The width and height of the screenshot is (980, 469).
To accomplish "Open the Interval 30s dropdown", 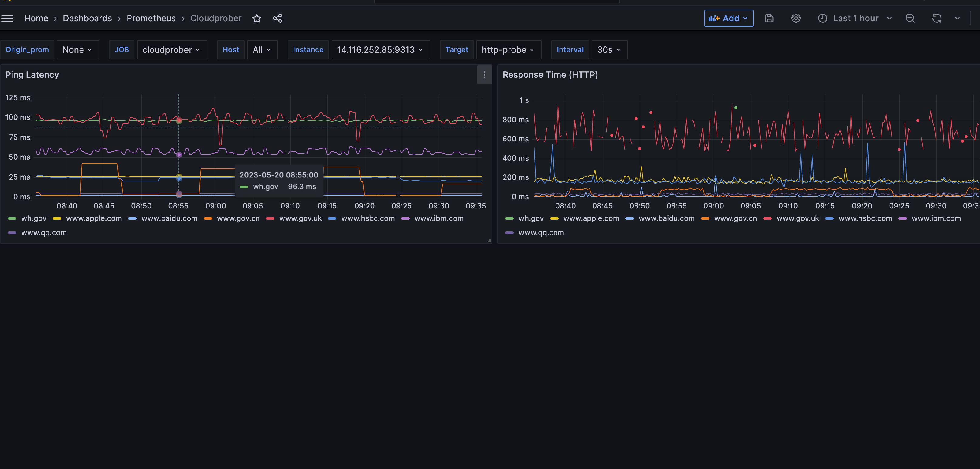I will click(x=609, y=50).
